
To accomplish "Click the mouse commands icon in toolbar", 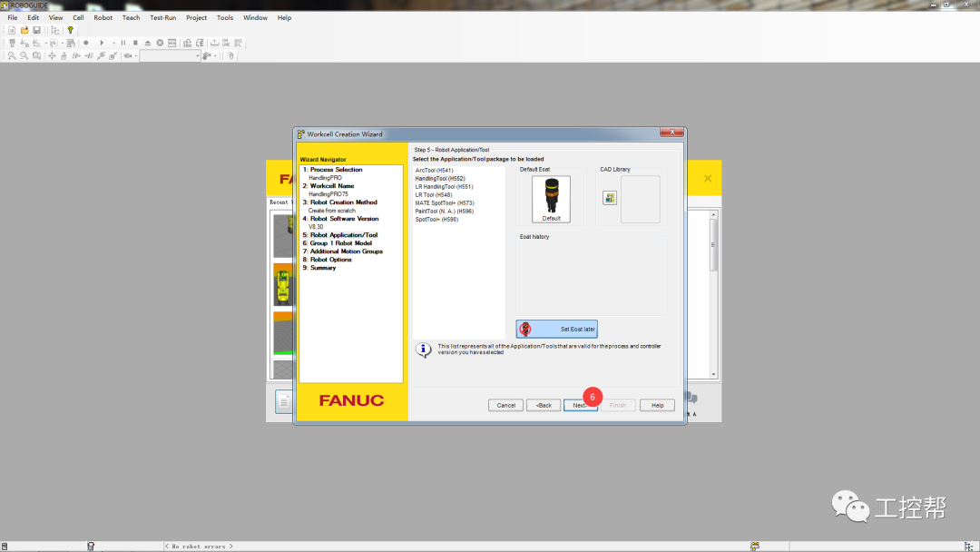I will 230,55.
